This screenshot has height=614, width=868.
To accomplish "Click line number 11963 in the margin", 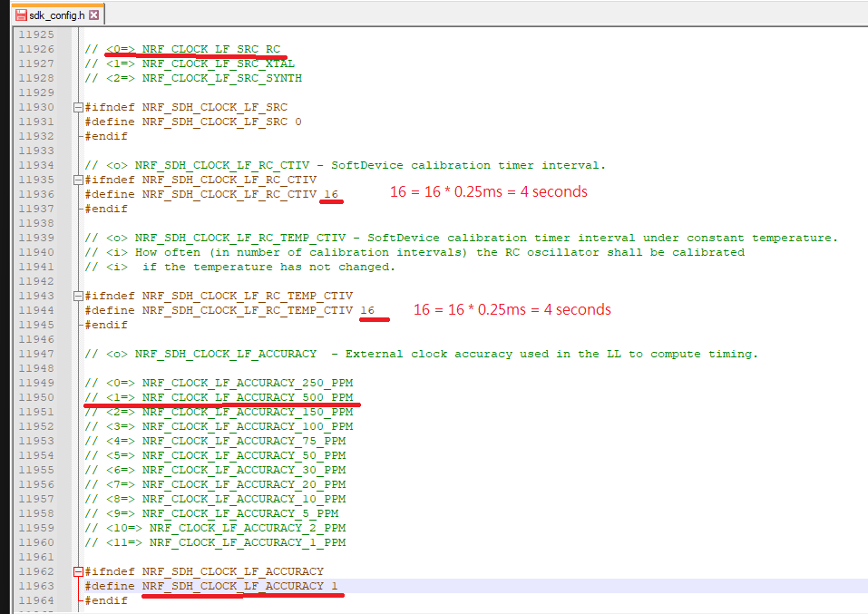I will coord(36,586).
